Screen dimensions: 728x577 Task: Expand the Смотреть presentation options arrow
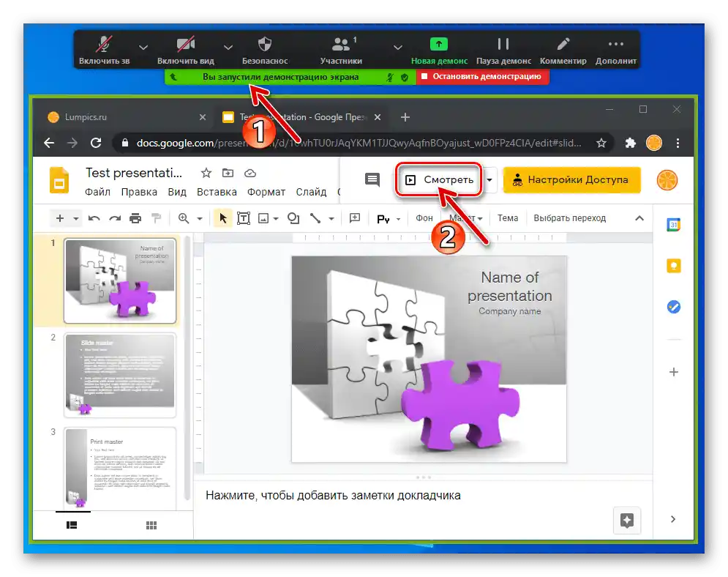pos(489,180)
